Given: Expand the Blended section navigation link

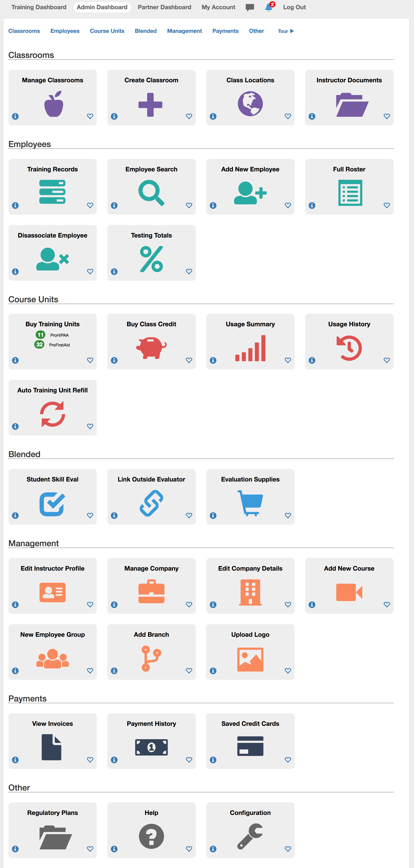Looking at the screenshot, I should pos(145,30).
